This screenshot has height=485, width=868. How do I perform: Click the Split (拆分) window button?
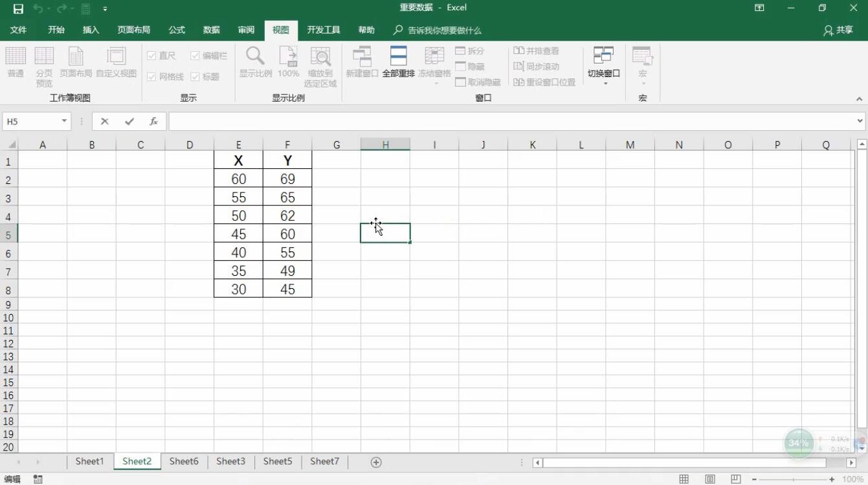(x=470, y=51)
